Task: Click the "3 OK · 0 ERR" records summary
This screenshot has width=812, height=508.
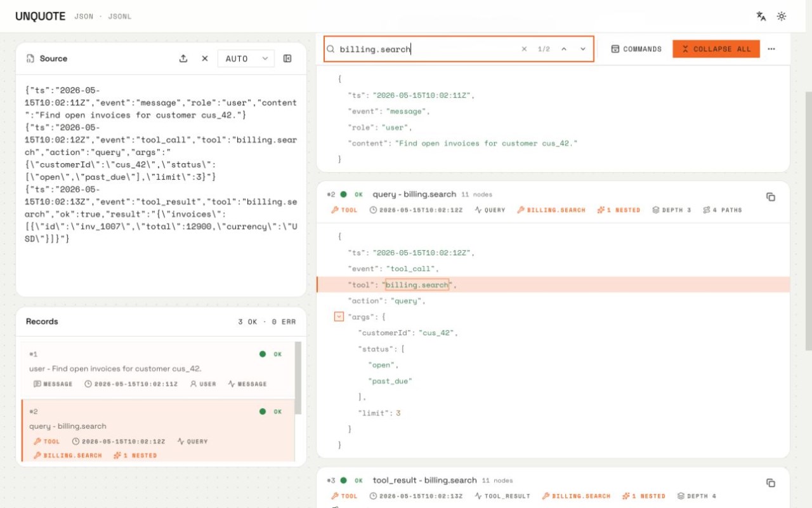Action: pyautogui.click(x=267, y=322)
